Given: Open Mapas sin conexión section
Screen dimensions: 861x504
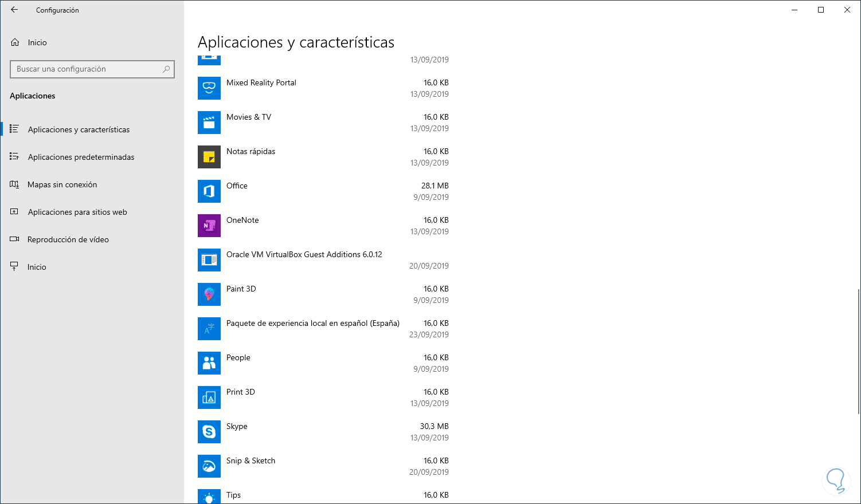Looking at the screenshot, I should [x=92, y=184].
